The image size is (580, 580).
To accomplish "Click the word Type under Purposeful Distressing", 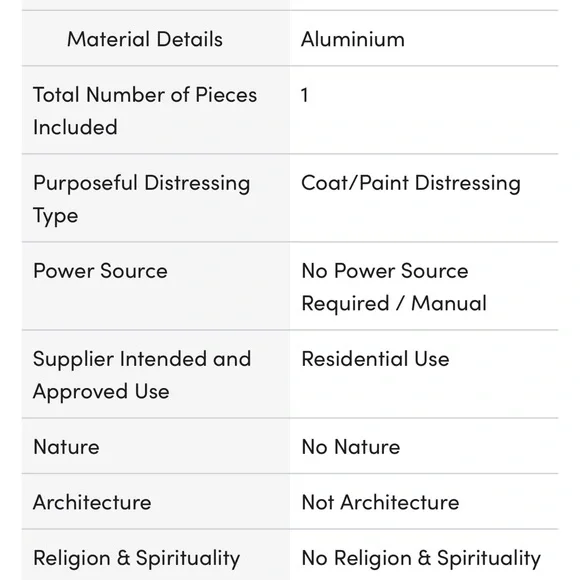I will click(55, 216).
